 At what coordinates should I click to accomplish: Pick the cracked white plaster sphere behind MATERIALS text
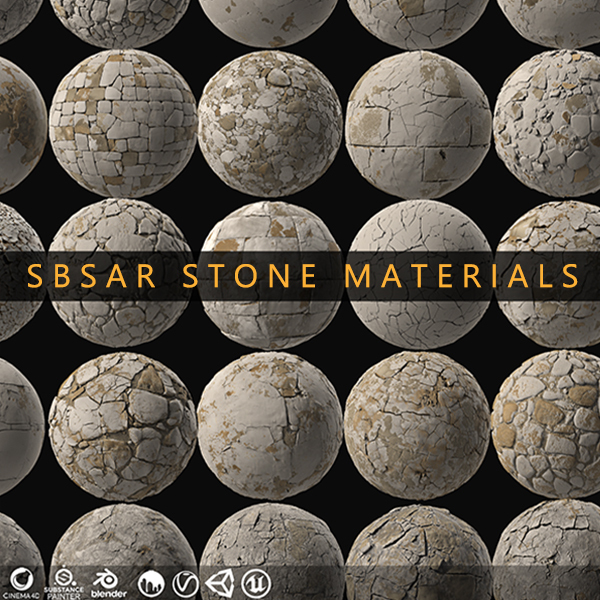[420, 274]
